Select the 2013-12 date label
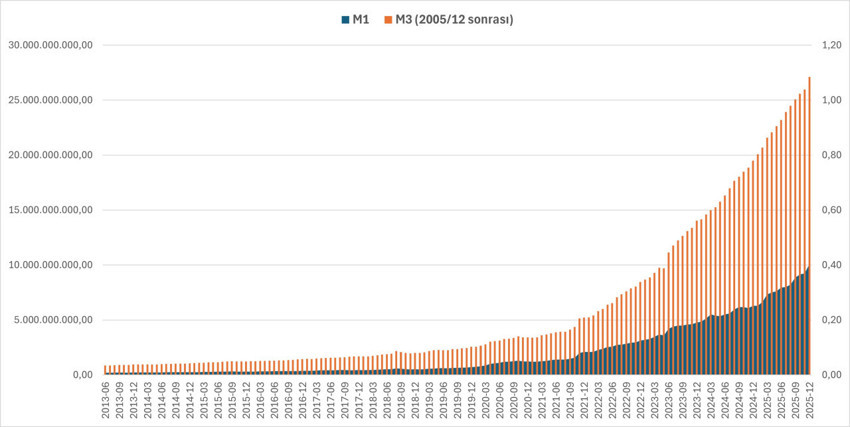Screen dimensions: 850x427 tap(134, 399)
